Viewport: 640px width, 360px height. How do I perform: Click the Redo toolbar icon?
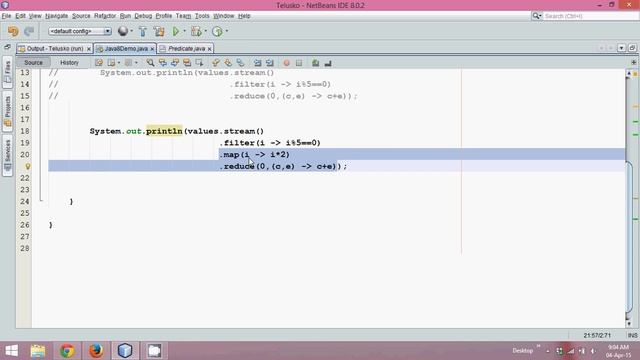29,31
